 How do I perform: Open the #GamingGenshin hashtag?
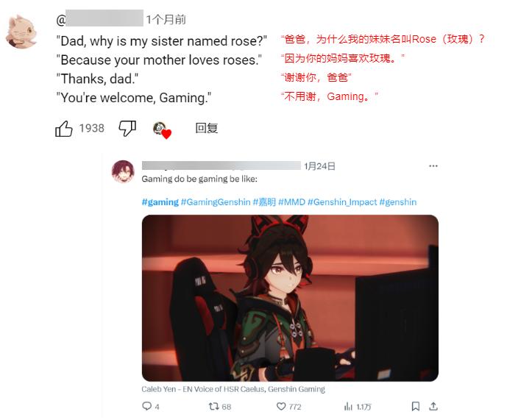coord(216,202)
